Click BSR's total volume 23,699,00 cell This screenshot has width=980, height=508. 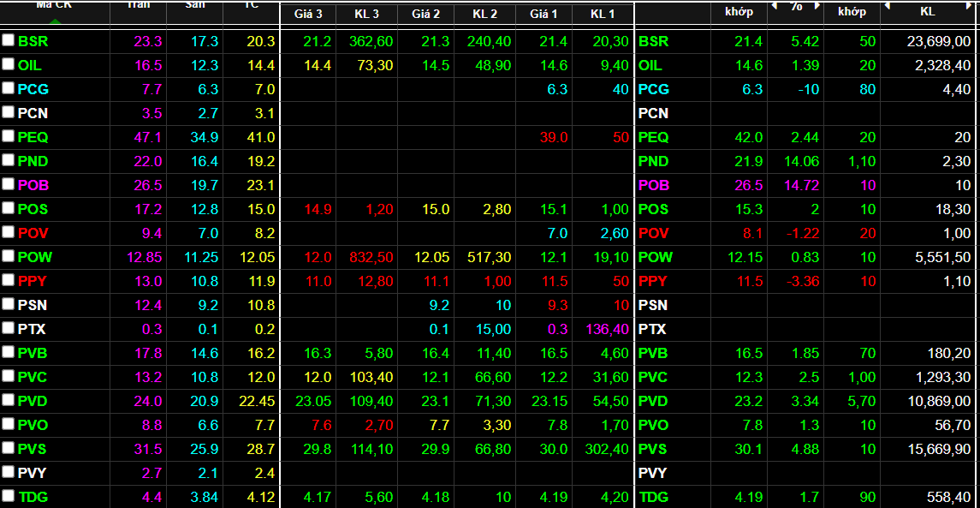click(x=938, y=41)
